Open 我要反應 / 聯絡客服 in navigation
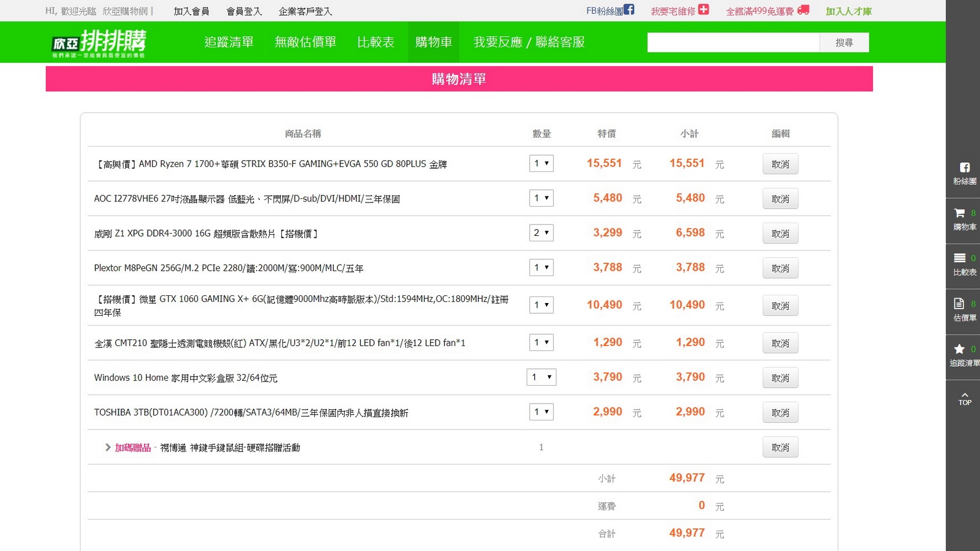 point(529,42)
